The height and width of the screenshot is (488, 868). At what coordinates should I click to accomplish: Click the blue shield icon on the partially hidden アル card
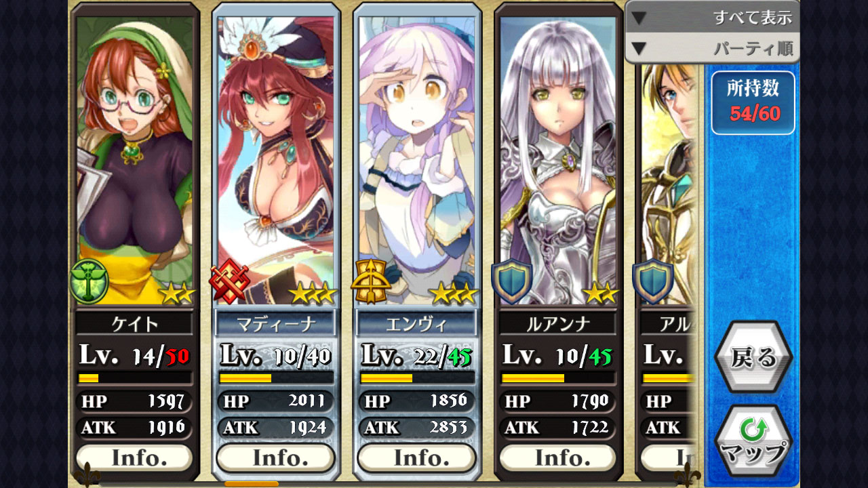(652, 280)
